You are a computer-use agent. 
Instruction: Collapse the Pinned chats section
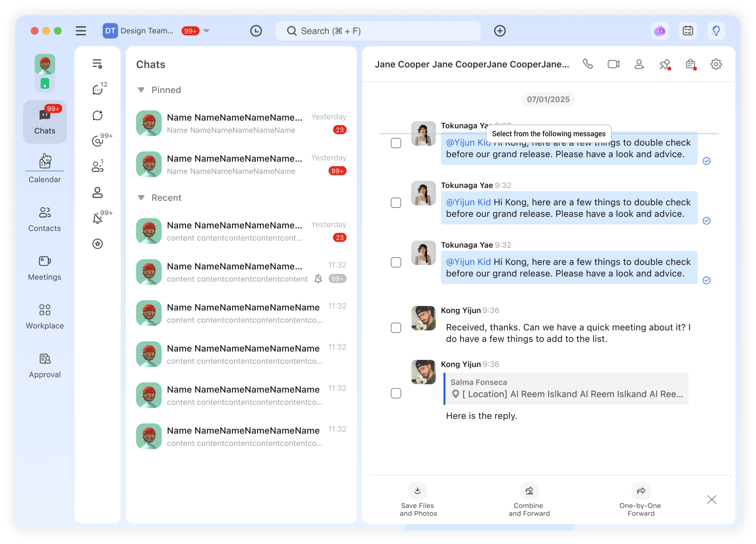point(141,90)
